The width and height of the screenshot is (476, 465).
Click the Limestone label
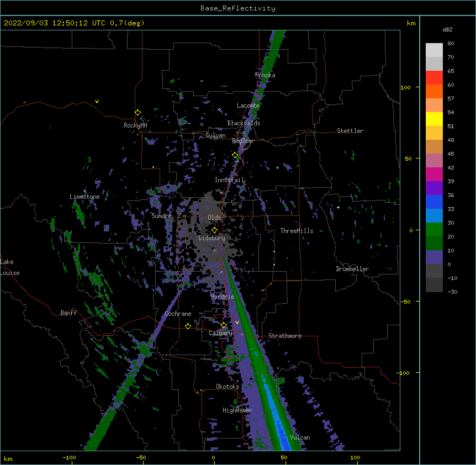click(x=84, y=197)
